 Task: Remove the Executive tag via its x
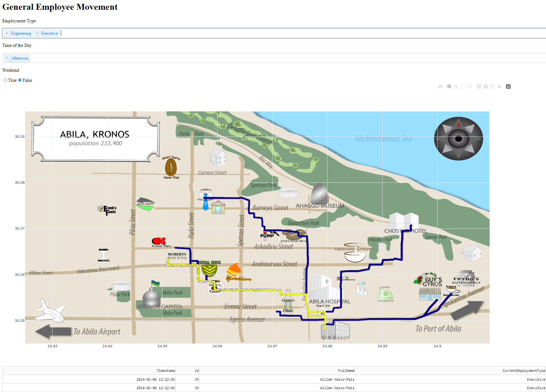37,33
